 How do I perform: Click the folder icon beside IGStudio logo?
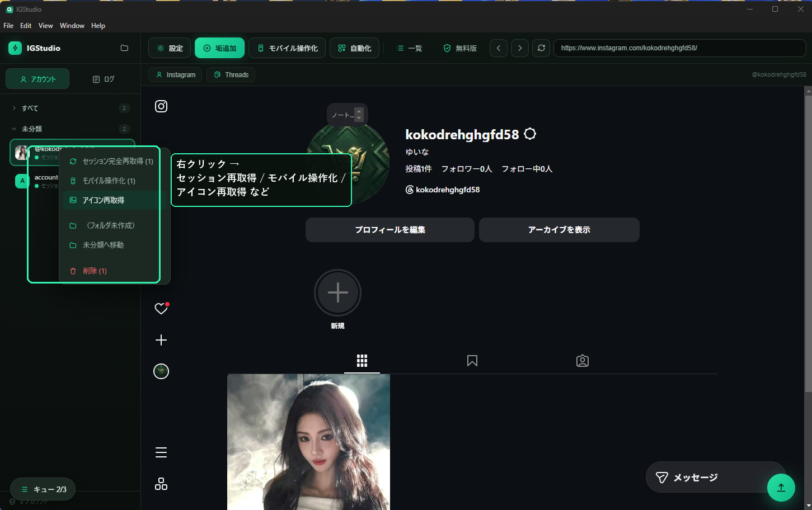(124, 48)
